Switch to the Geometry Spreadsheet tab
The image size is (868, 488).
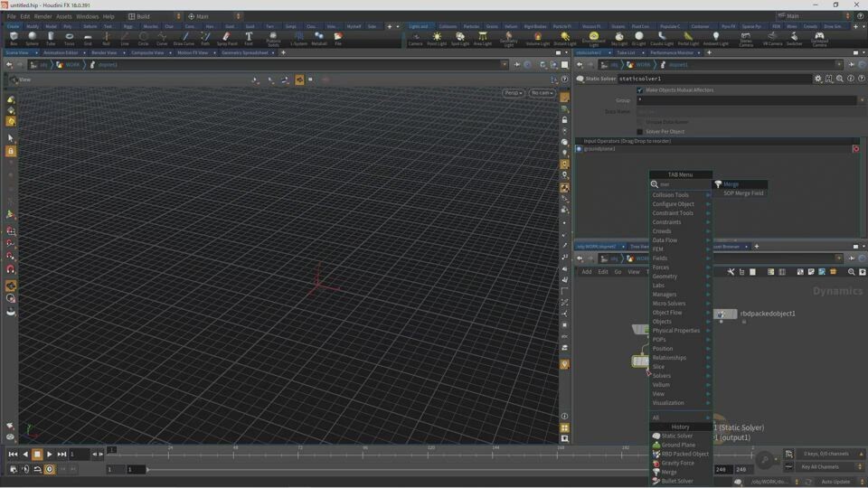point(245,52)
